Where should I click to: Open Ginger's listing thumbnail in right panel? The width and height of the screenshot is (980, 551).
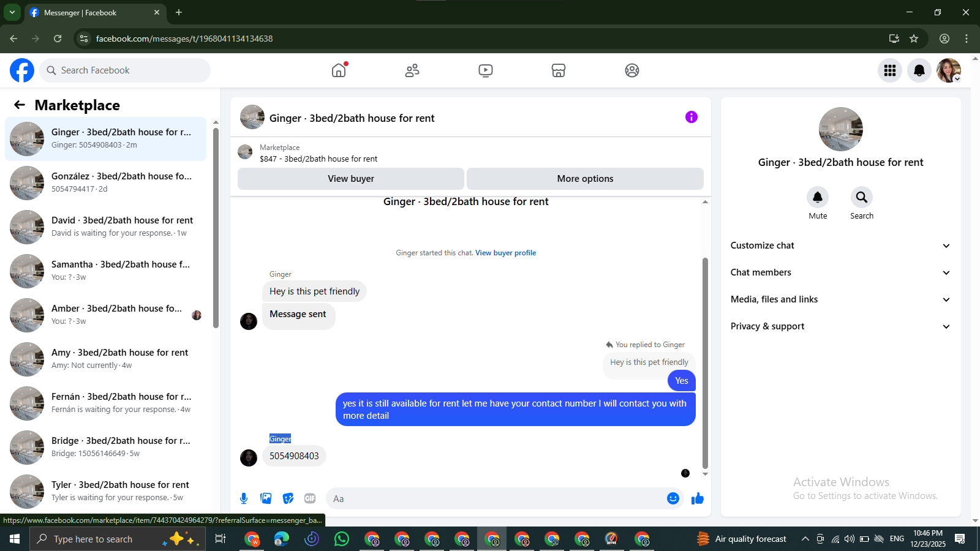click(841, 129)
